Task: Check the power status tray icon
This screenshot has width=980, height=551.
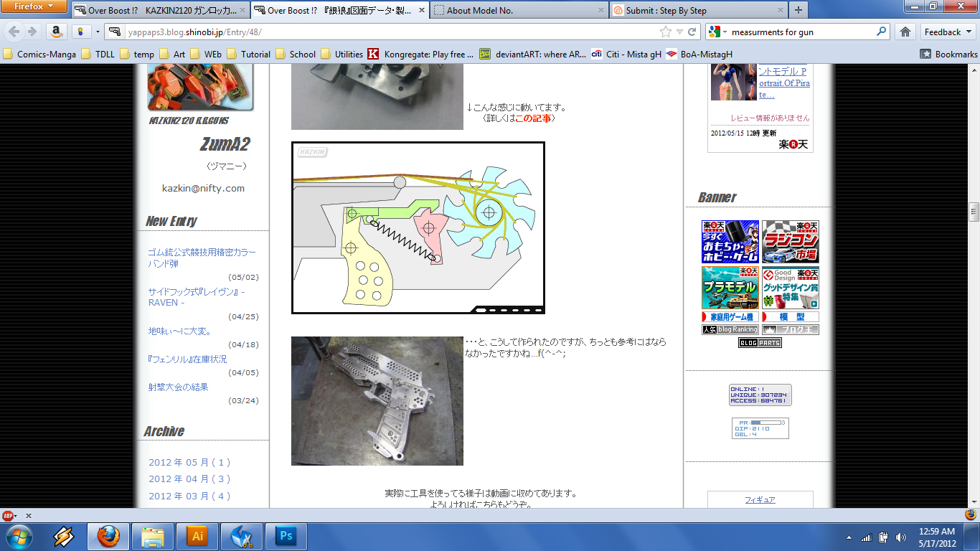Action: coord(883,537)
